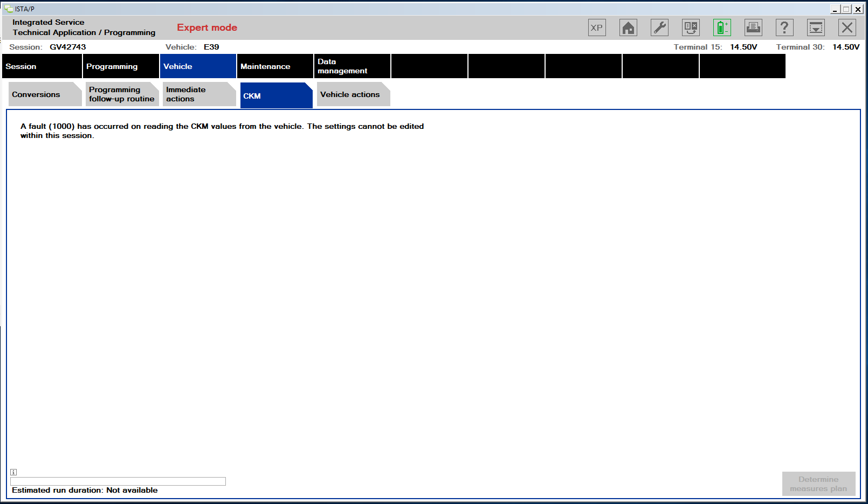Viewport: 868px width, 504px height.
Task: Click the Expert mode label
Action: 207,27
